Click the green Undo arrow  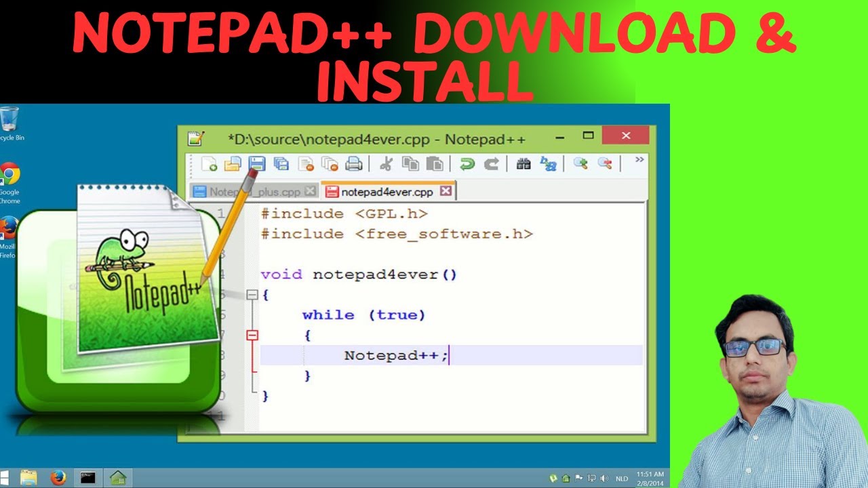tap(467, 163)
